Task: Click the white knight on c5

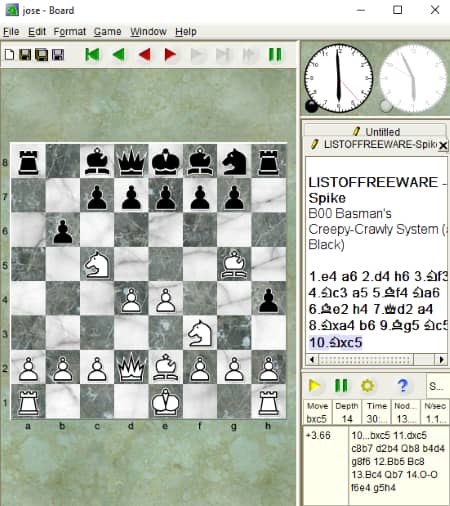Action: 97,264
